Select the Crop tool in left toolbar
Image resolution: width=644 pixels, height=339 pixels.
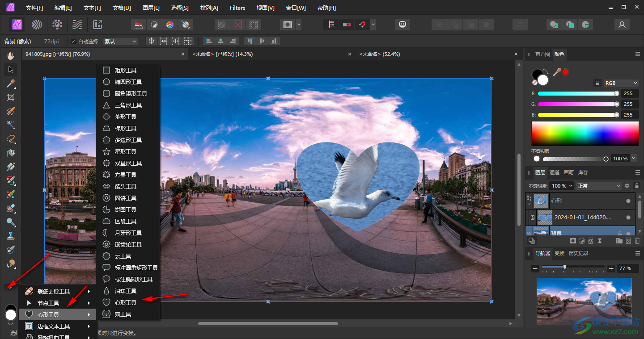point(11,97)
